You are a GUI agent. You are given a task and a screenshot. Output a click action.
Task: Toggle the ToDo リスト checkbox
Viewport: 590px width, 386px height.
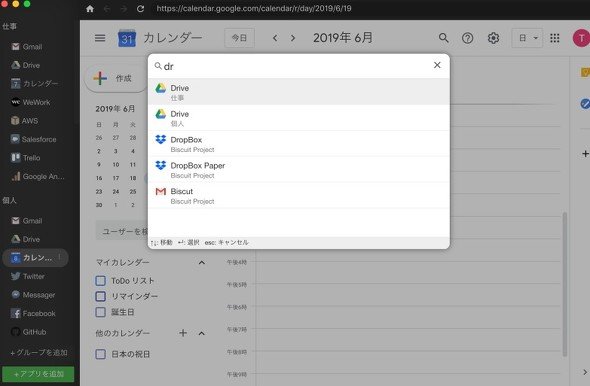100,281
